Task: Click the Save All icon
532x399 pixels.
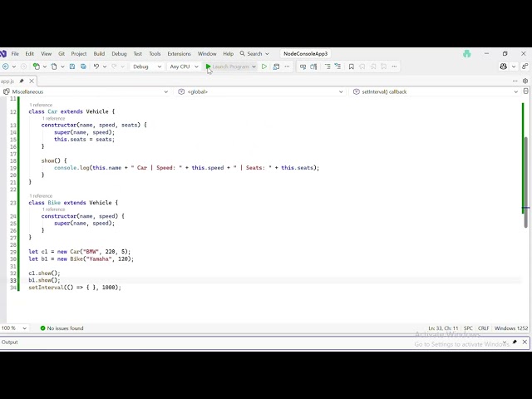Action: (x=83, y=66)
